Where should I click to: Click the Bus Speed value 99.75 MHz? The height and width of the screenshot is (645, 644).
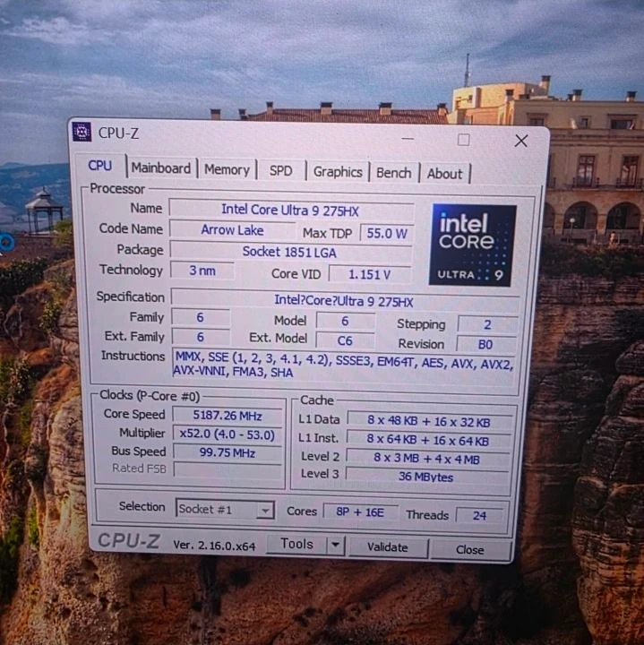pos(228,453)
